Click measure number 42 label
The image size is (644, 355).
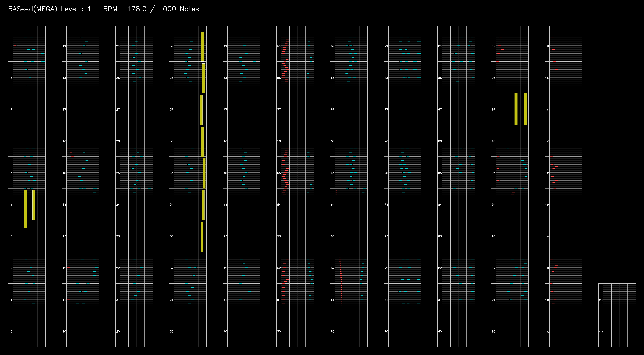click(225, 268)
